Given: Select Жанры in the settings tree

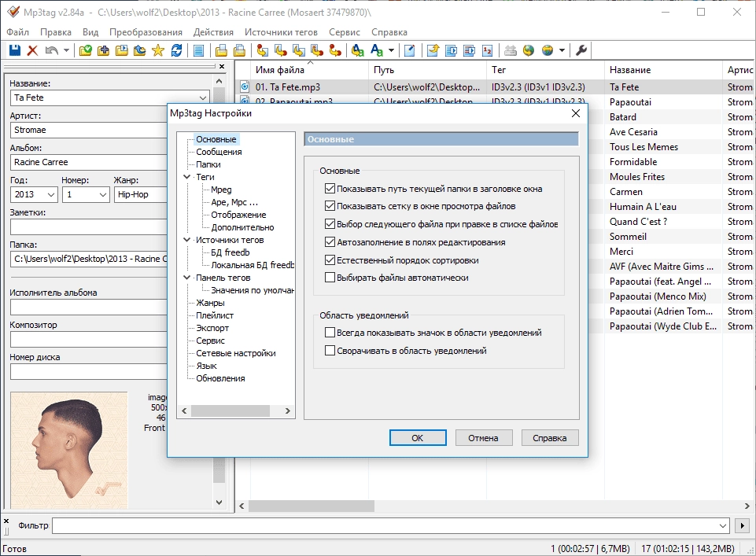Looking at the screenshot, I should 210,303.
